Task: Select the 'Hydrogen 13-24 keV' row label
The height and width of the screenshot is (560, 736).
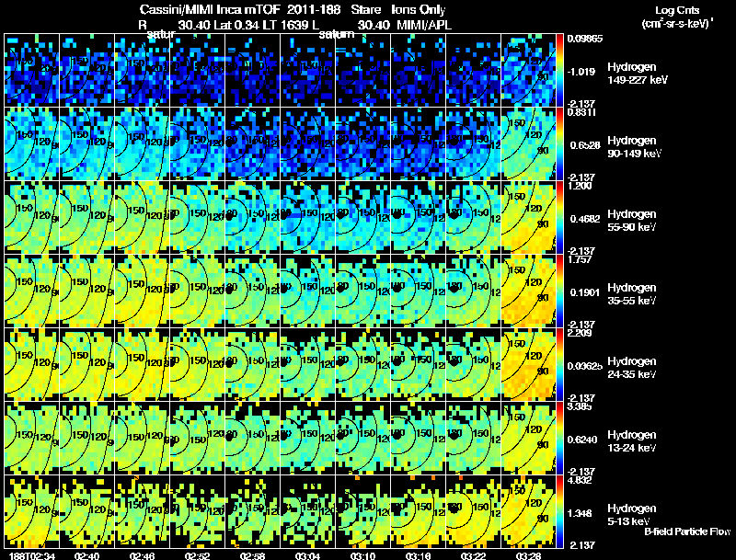Action: 632,441
